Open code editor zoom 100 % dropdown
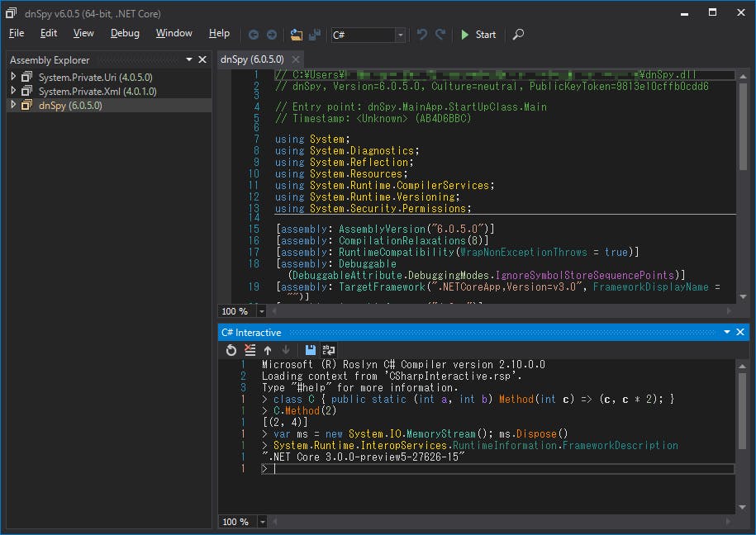This screenshot has width=756, height=535. click(261, 311)
